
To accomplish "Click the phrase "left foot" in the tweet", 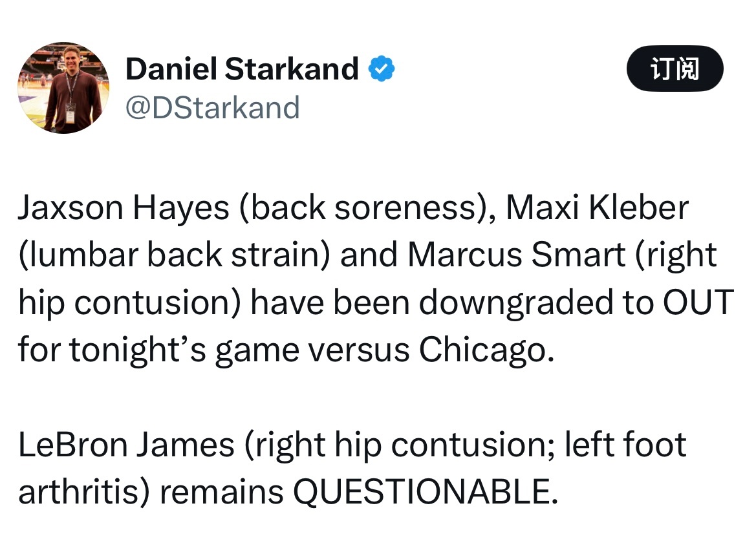I will [626, 445].
